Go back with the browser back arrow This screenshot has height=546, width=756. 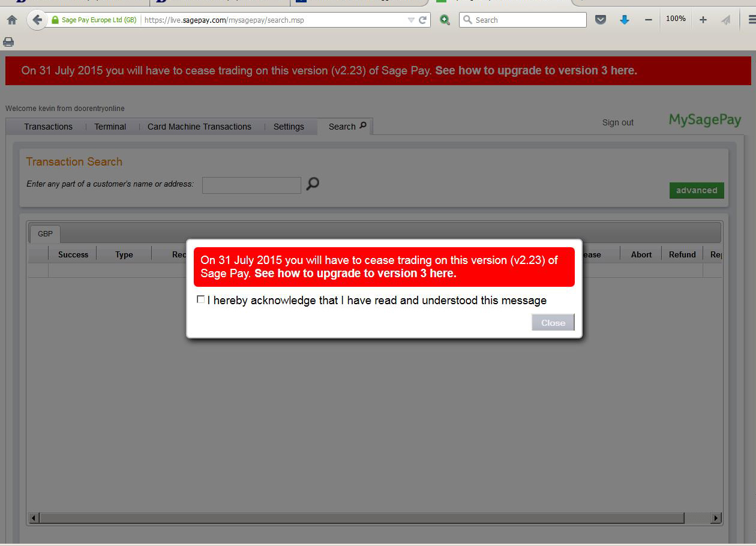pyautogui.click(x=37, y=20)
